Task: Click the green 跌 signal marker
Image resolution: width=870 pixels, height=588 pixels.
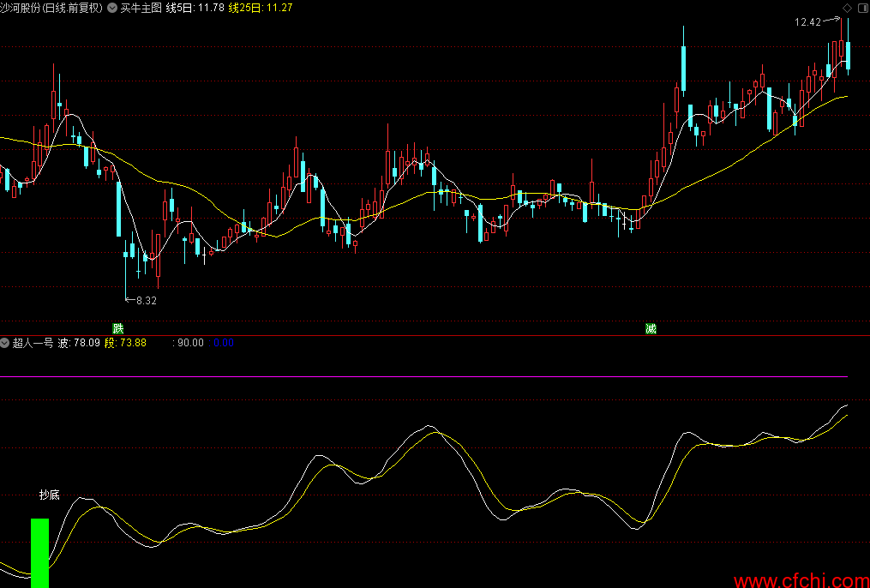Action: (x=117, y=329)
